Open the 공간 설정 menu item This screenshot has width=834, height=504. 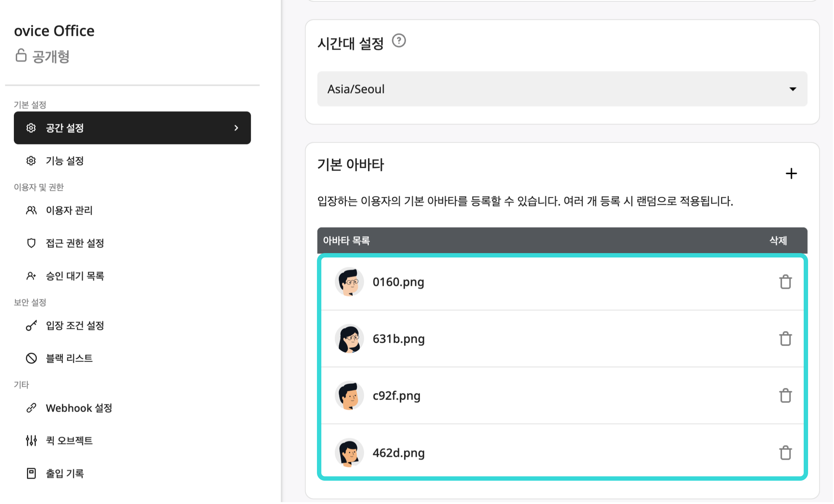[x=65, y=128]
